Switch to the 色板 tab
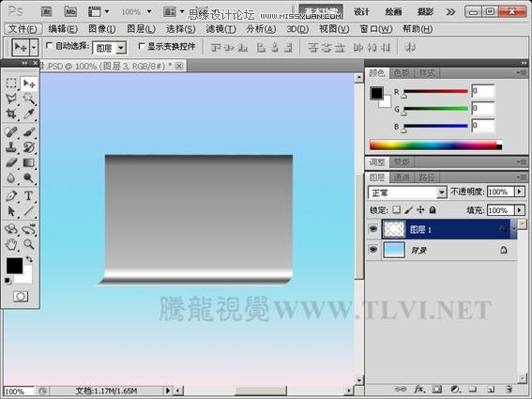The width and height of the screenshot is (532, 399). [402, 73]
